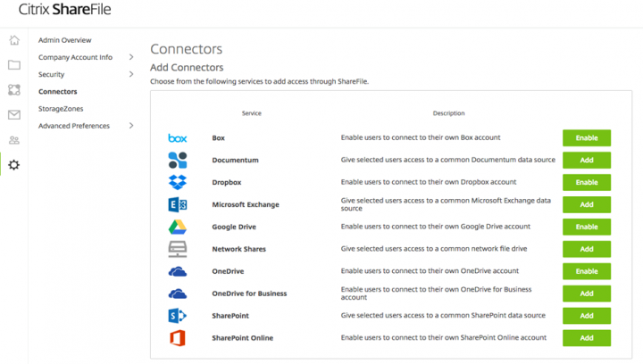643x364 pixels.
Task: Expand Advanced Preferences submenu
Action: [x=131, y=126]
